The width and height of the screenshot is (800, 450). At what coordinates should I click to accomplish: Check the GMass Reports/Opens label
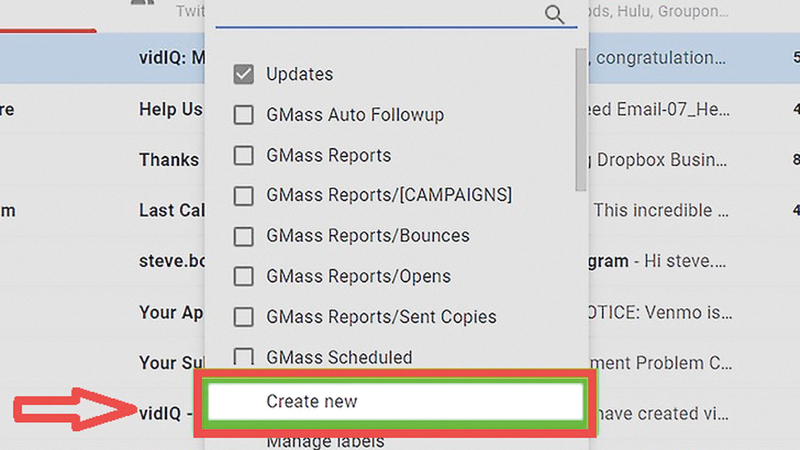[243, 277]
